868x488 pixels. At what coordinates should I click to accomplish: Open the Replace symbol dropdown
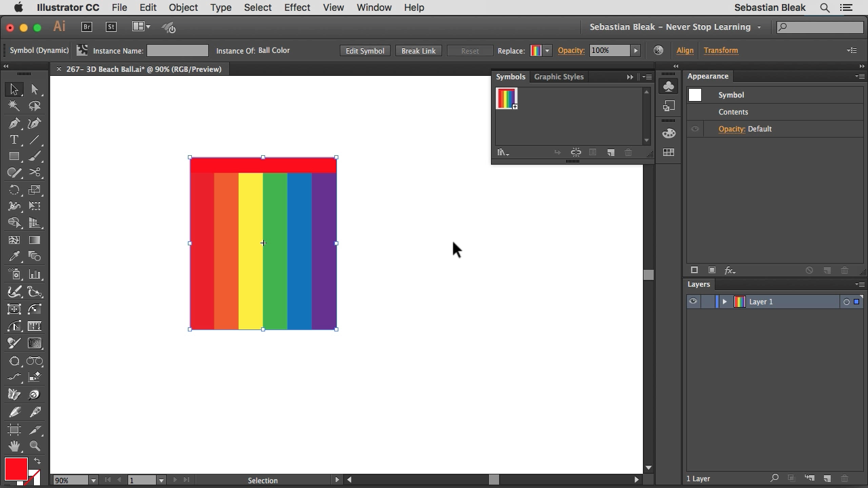coord(547,51)
